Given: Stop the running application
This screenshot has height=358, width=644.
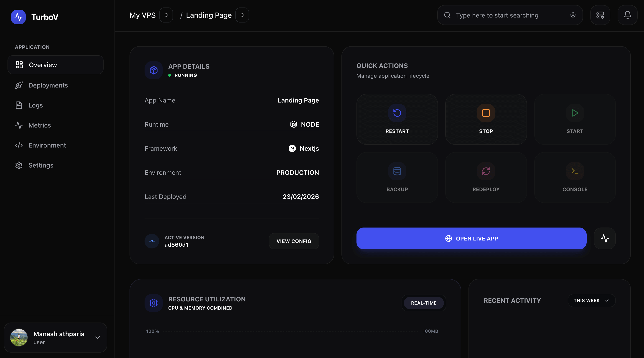Looking at the screenshot, I should point(486,119).
